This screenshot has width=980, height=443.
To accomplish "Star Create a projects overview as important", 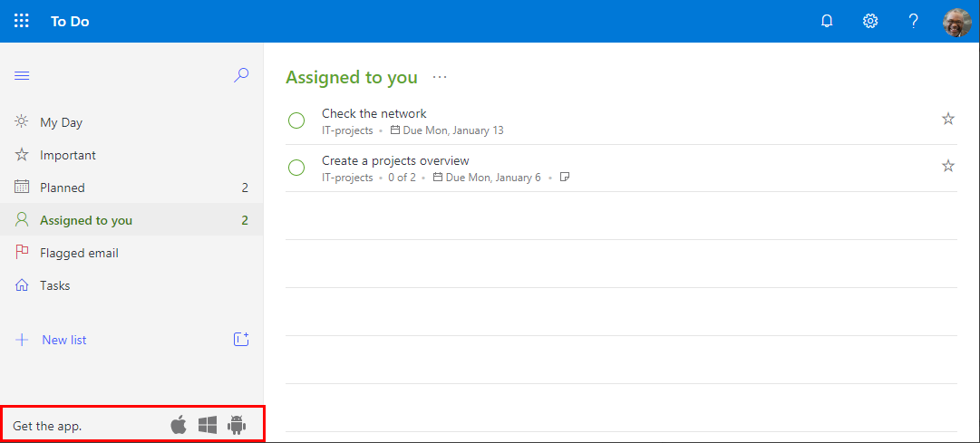I will pyautogui.click(x=948, y=166).
